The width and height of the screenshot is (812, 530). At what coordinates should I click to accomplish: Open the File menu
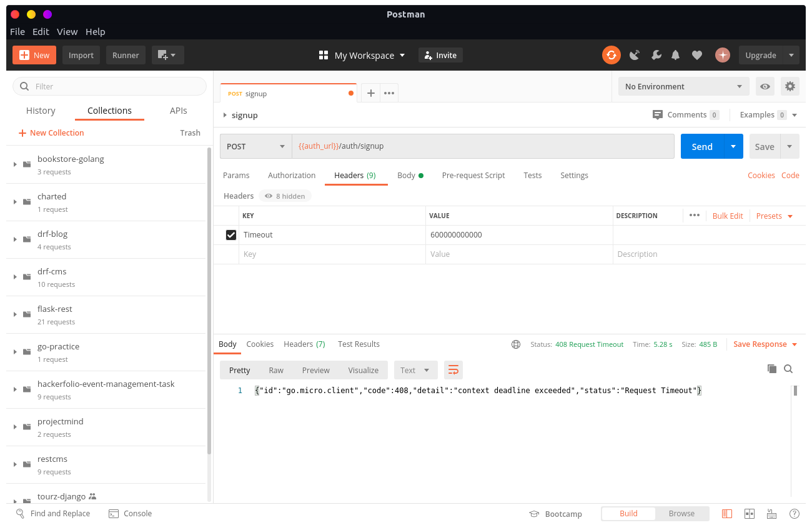[17, 31]
